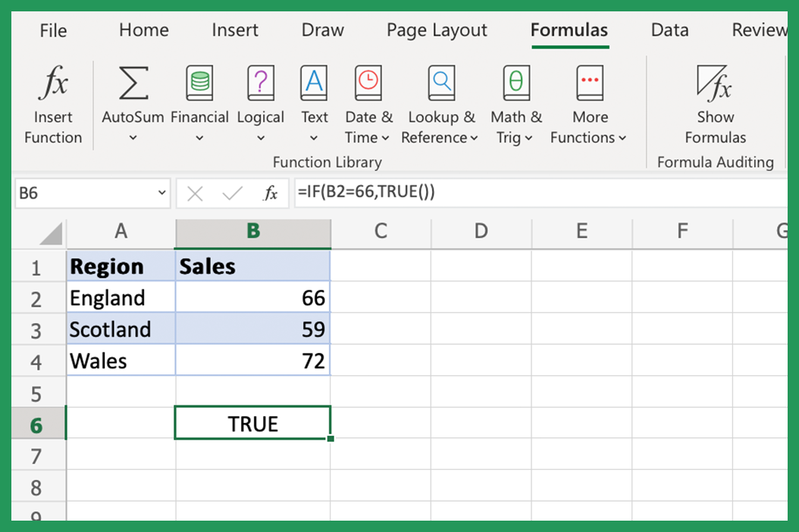This screenshot has height=532, width=799.
Task: Select the More Functions icon
Action: pos(589,83)
